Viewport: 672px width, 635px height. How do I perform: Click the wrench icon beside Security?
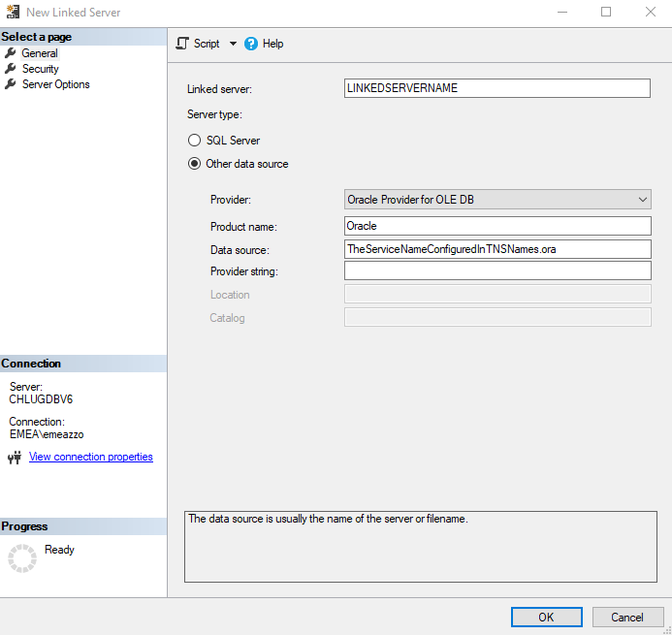[11, 69]
